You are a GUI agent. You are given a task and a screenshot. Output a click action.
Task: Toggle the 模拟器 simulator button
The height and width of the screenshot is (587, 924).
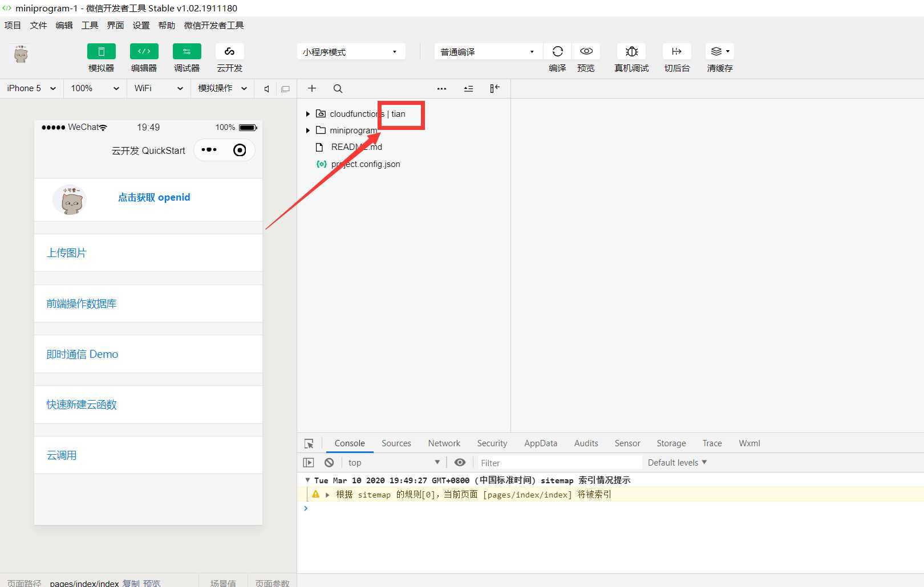click(x=101, y=51)
